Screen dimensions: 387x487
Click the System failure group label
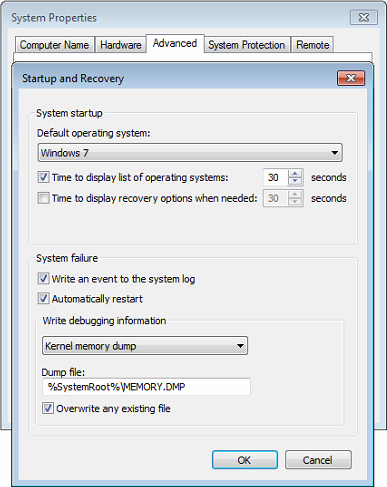(67, 258)
